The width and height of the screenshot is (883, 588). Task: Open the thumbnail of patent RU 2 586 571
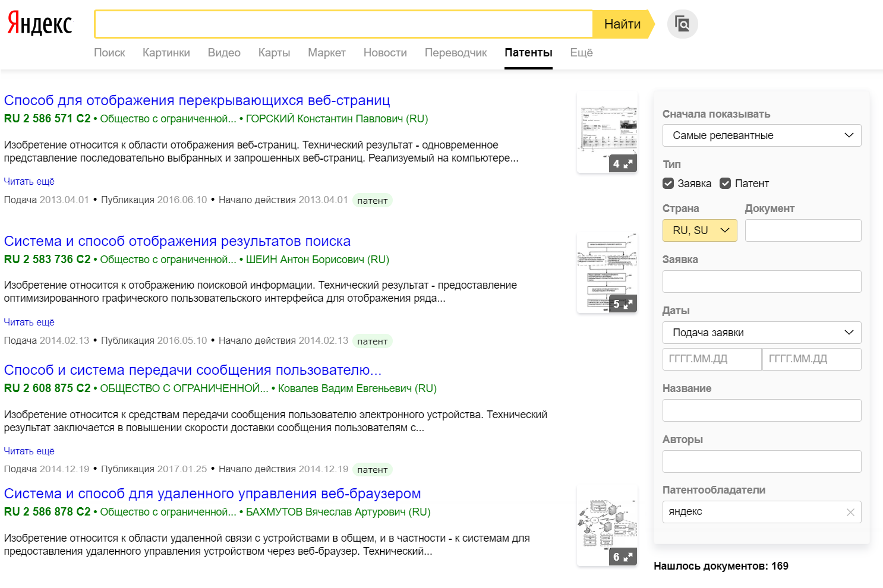click(607, 132)
